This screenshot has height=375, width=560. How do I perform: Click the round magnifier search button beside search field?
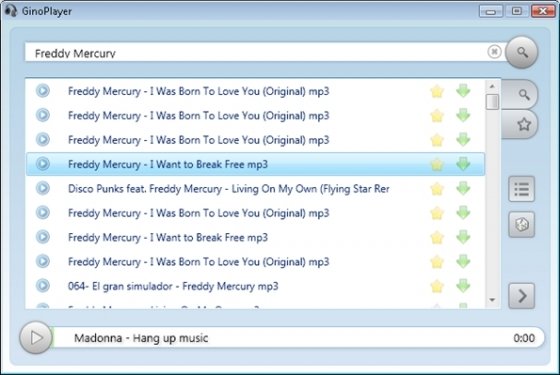point(522,52)
